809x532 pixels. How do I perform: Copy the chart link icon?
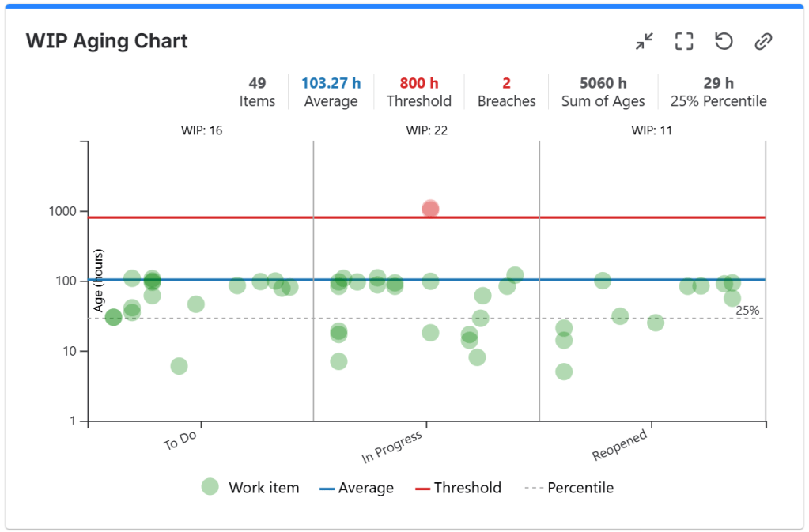763,42
